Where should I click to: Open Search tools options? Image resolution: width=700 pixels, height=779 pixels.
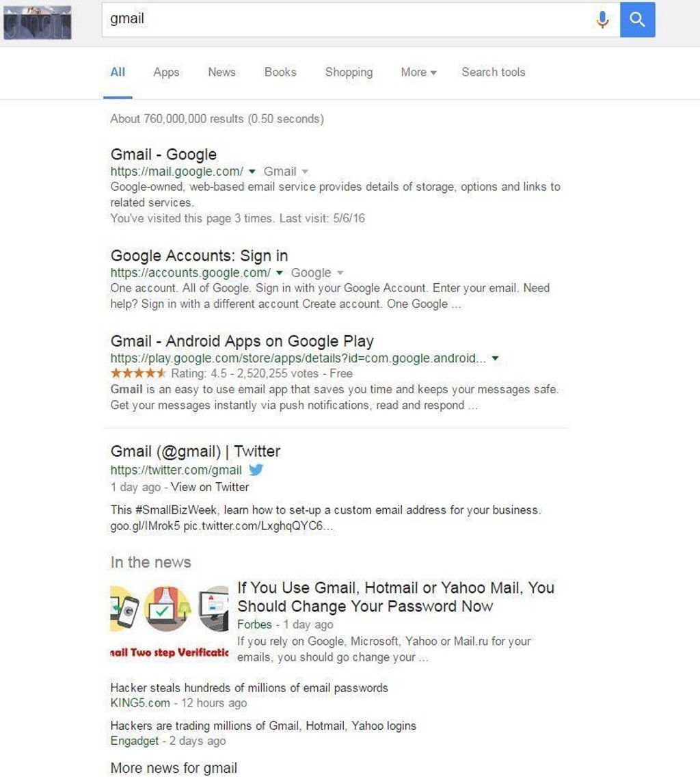pos(493,72)
